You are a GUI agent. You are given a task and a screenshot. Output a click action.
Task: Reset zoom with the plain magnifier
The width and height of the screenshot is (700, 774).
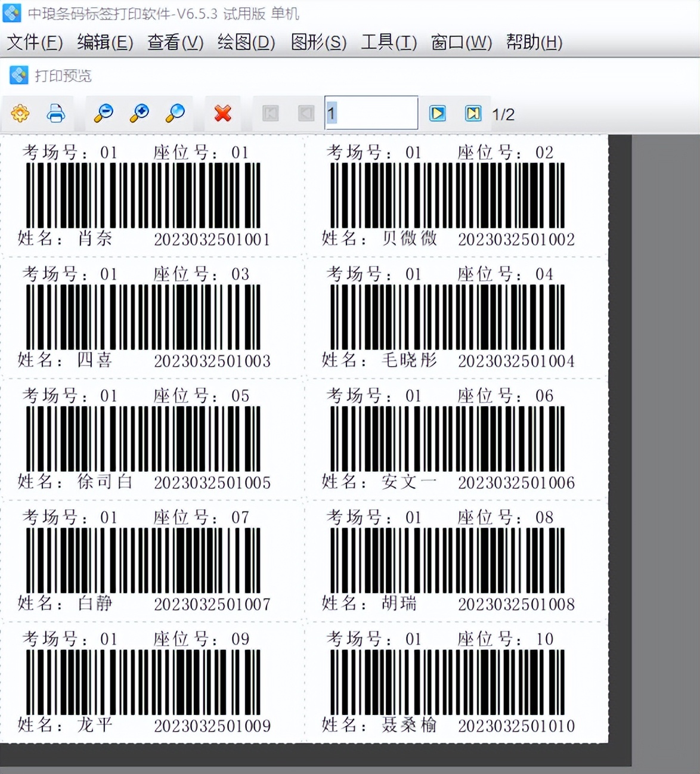(x=175, y=113)
